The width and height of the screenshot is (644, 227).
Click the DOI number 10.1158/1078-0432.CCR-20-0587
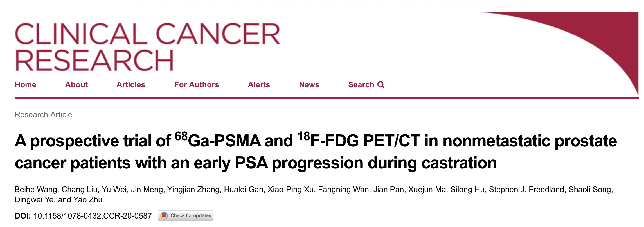click(93, 216)
